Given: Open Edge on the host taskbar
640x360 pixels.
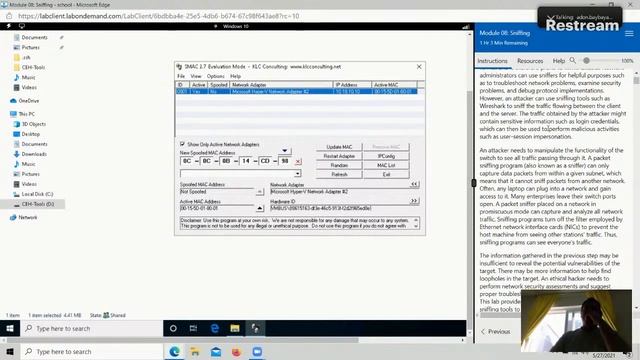Looking at the screenshot, I should (174, 351).
